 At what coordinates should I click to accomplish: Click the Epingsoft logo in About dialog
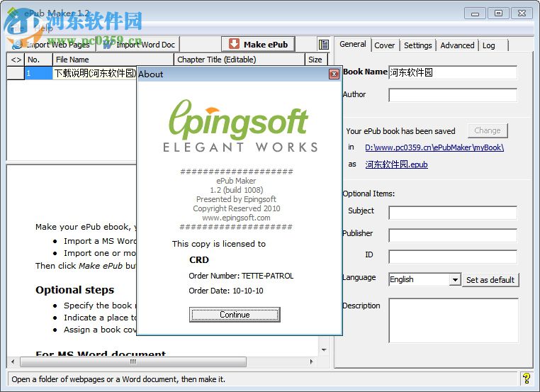[x=240, y=127]
